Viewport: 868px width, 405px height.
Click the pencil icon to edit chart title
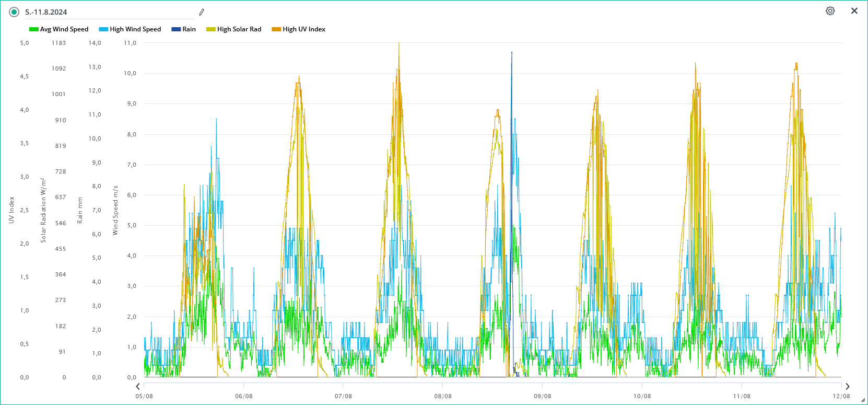pyautogui.click(x=202, y=12)
